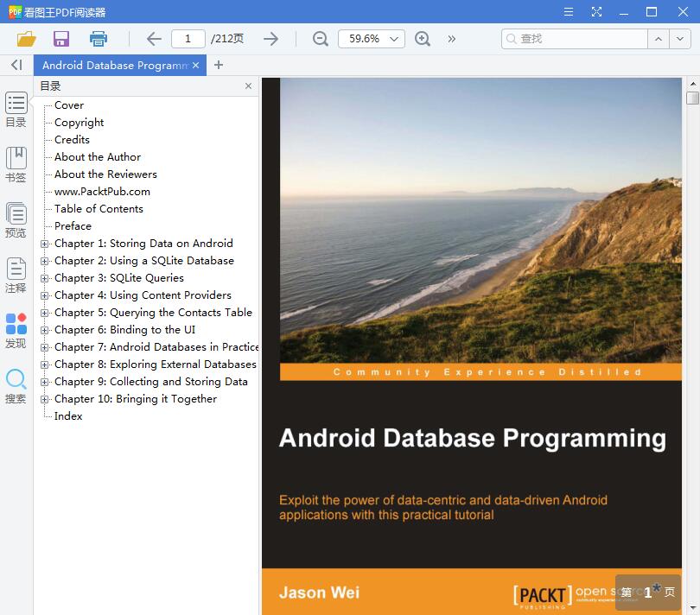Select Chapter 10: Bringing it Together text
This screenshot has width=700, height=615.
click(x=136, y=399)
